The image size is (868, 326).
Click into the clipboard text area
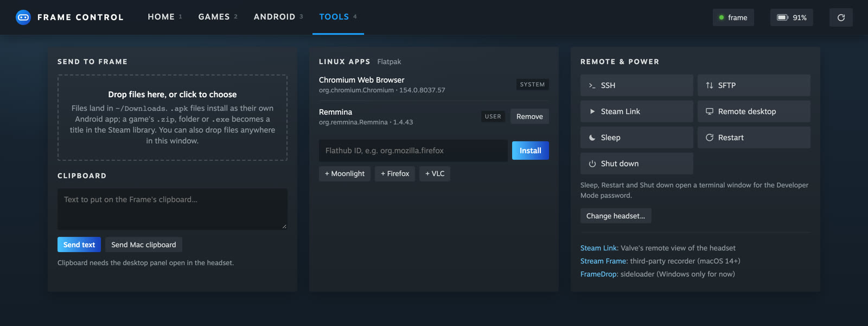173,209
